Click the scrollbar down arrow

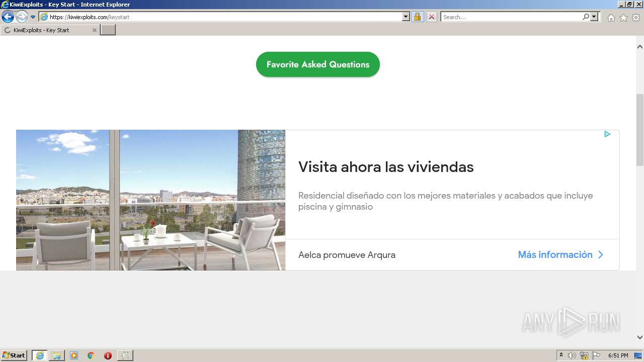coord(640,337)
